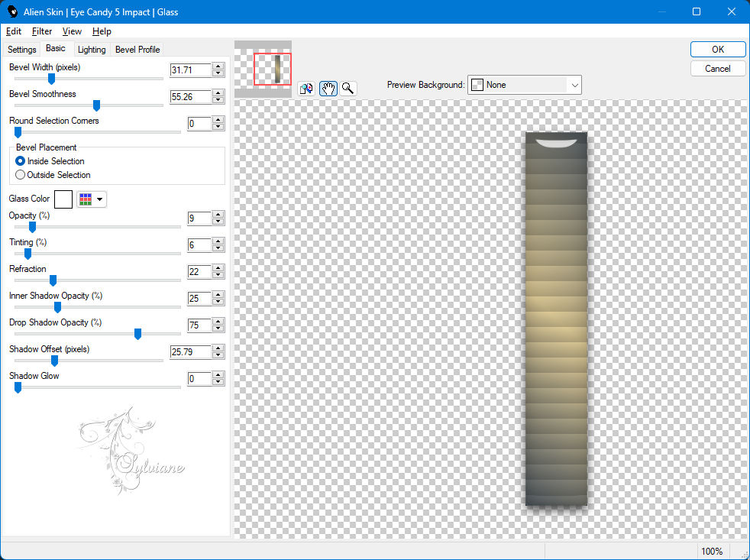Open the Preview Background dropdown

[524, 85]
